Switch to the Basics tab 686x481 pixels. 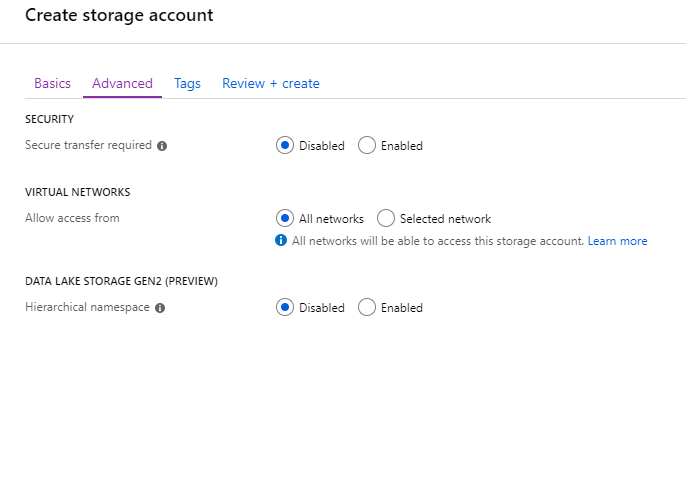point(52,84)
